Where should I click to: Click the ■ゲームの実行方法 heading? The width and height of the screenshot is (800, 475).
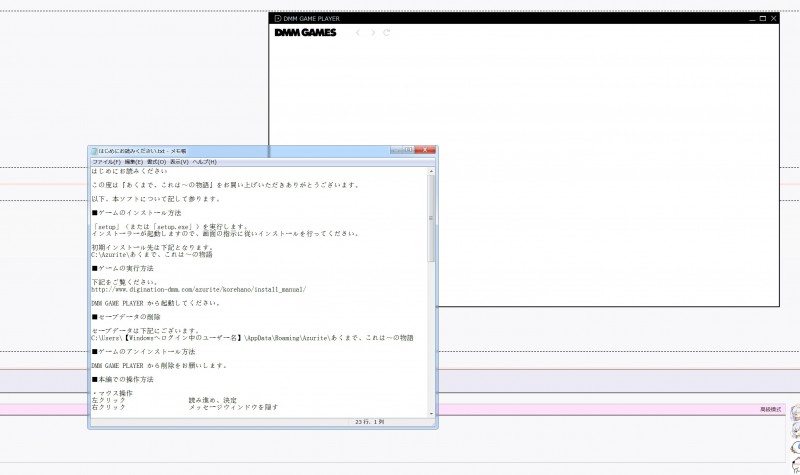pos(122,268)
